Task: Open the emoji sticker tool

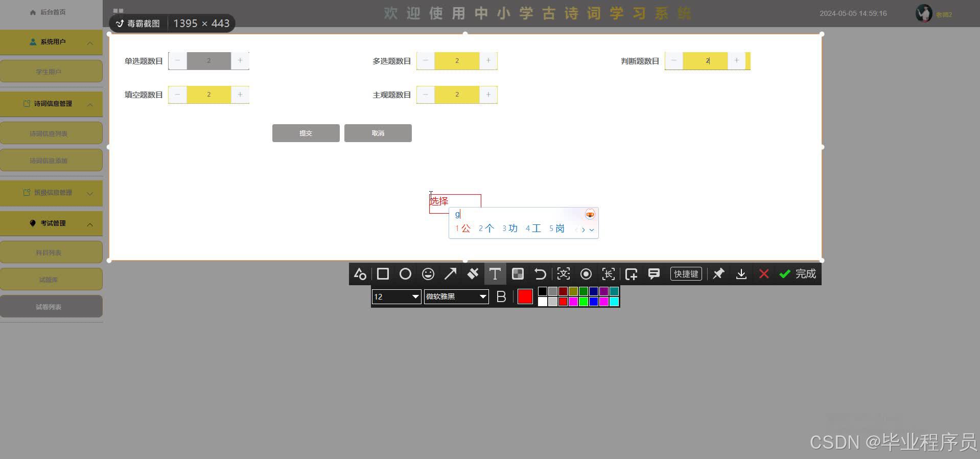Action: click(428, 274)
